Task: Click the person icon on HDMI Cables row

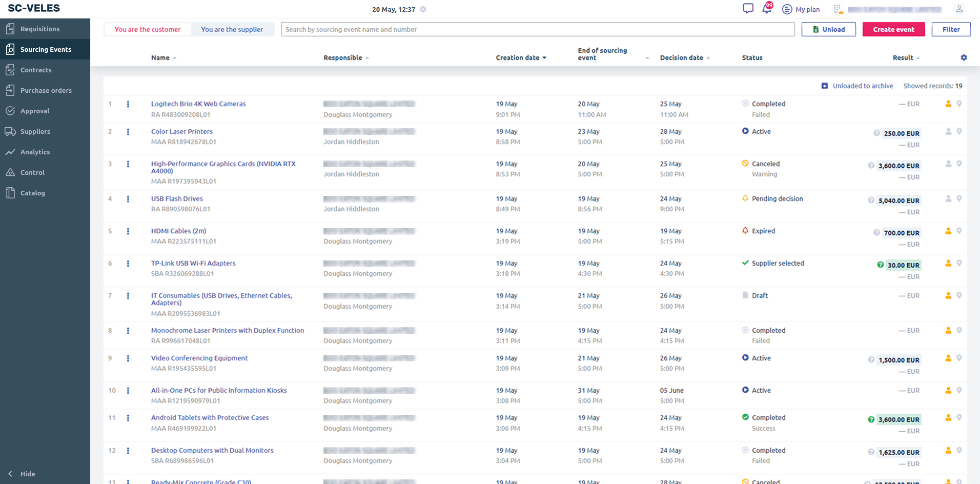Action: point(948,231)
